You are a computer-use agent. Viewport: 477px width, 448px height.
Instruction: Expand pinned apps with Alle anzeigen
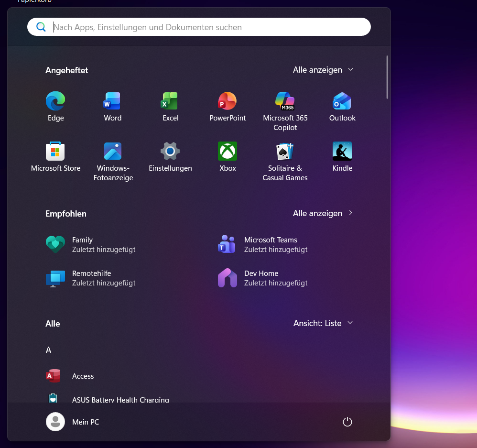[323, 70]
